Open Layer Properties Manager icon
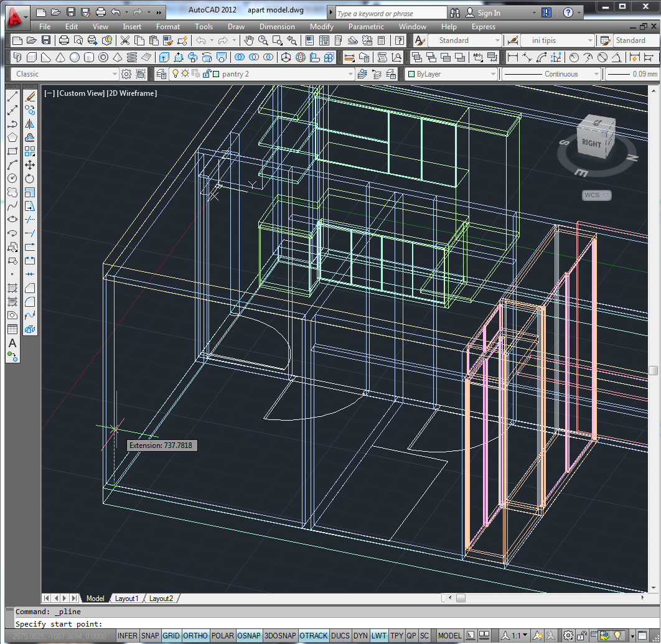Image resolution: width=661 pixels, height=644 pixels. click(161, 74)
